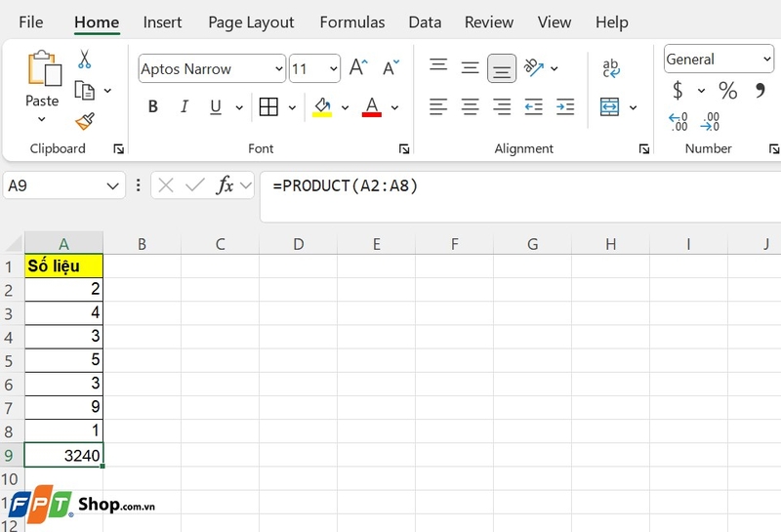The width and height of the screenshot is (781, 532).
Task: Open Font group dialog launcher
Action: click(x=404, y=148)
